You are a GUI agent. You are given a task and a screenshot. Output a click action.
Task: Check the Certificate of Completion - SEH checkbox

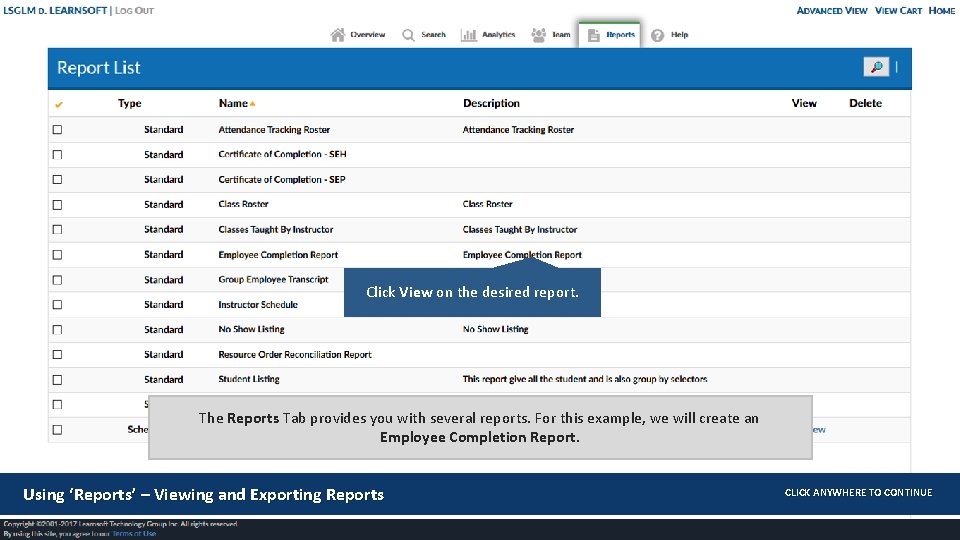(x=58, y=155)
